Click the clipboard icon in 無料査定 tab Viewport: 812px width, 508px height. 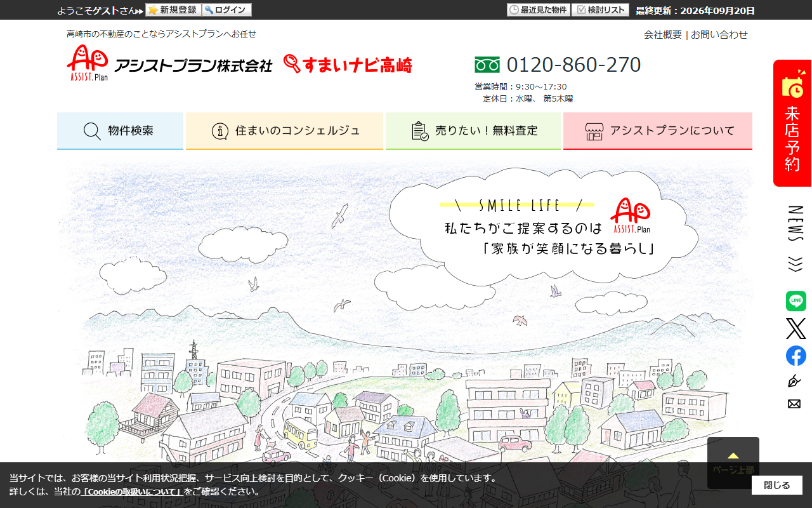420,131
